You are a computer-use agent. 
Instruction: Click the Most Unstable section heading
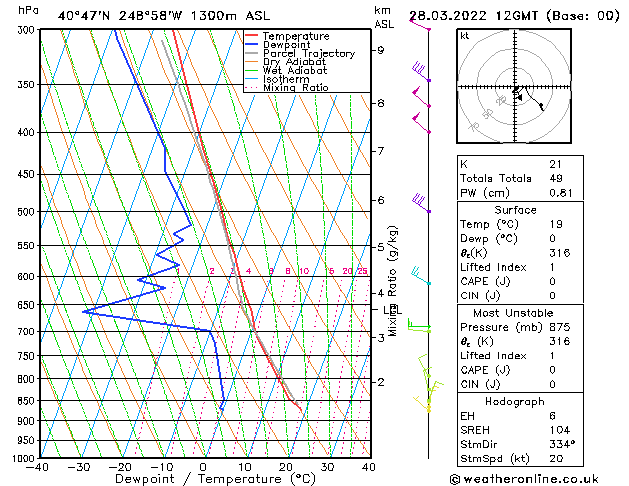tap(513, 313)
